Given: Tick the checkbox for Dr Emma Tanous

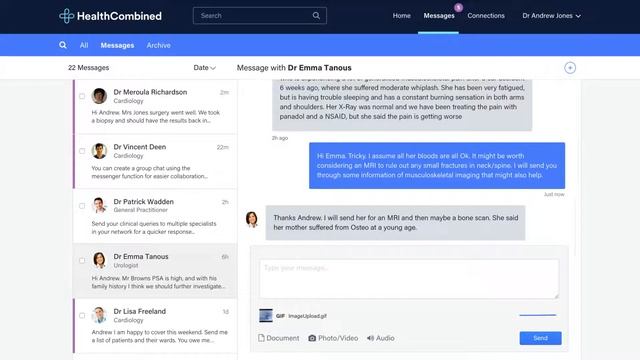Looking at the screenshot, I should (x=82, y=260).
